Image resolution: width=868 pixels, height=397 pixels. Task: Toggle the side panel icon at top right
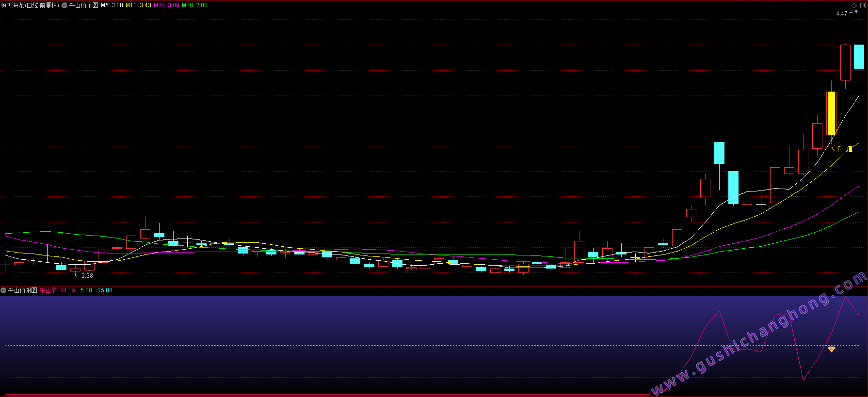tap(863, 5)
